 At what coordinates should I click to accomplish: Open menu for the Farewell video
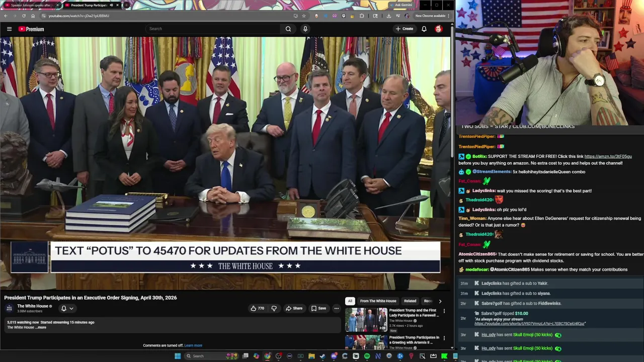[444, 311]
